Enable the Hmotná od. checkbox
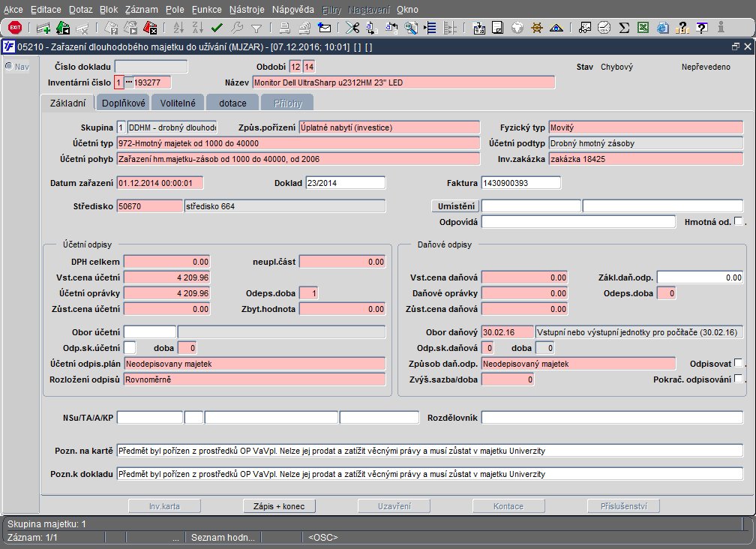Screen dimensions: 756x549 point(738,221)
